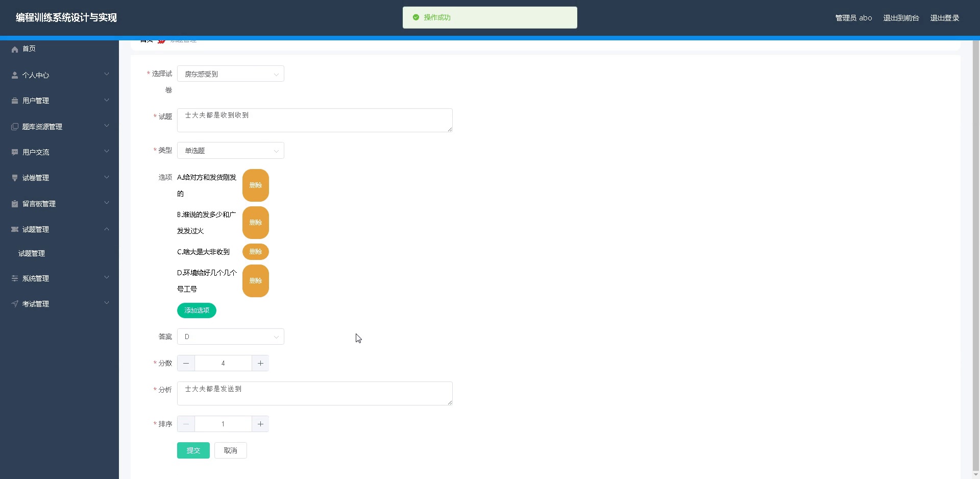
Task: Decrease the 分数 value with minus
Action: point(186,363)
